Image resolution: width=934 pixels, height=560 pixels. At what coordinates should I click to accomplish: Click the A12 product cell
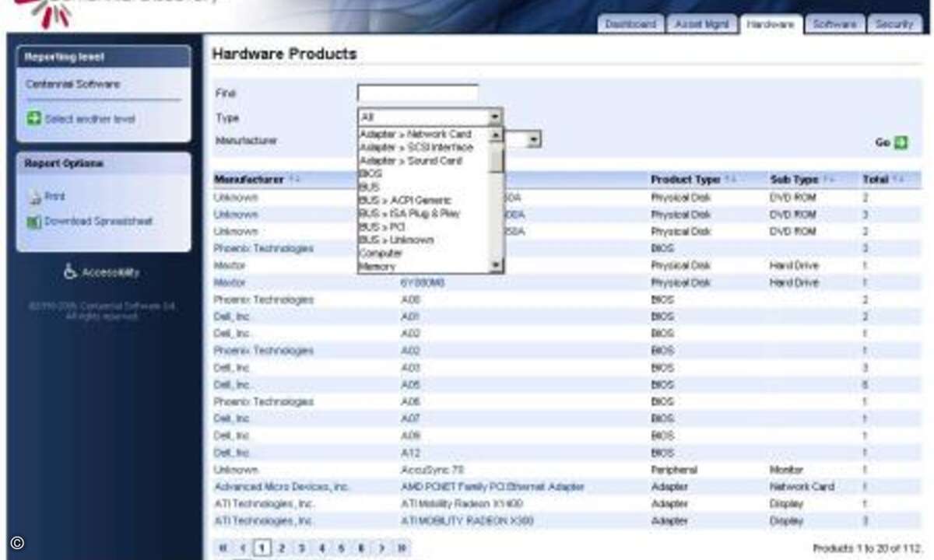(410, 453)
